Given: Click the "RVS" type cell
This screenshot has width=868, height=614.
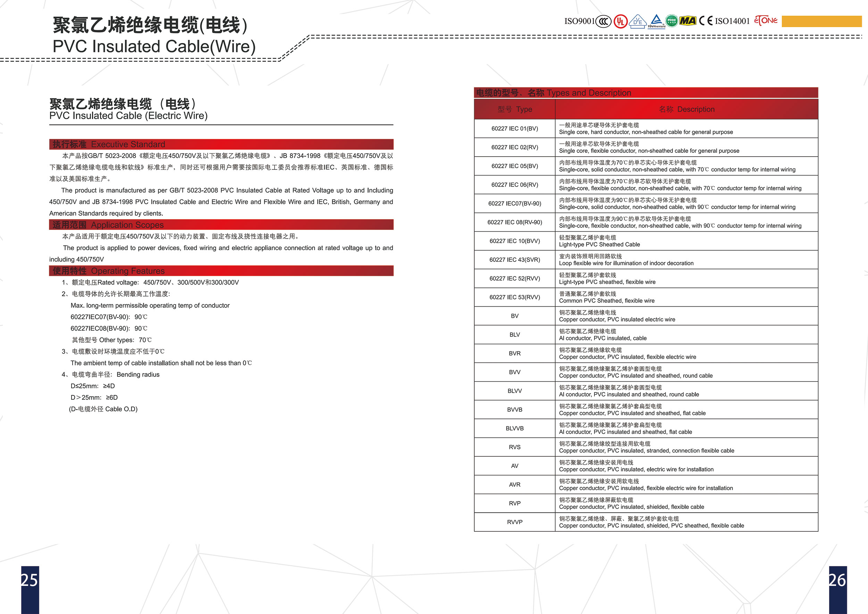Looking at the screenshot, I should [x=515, y=447].
